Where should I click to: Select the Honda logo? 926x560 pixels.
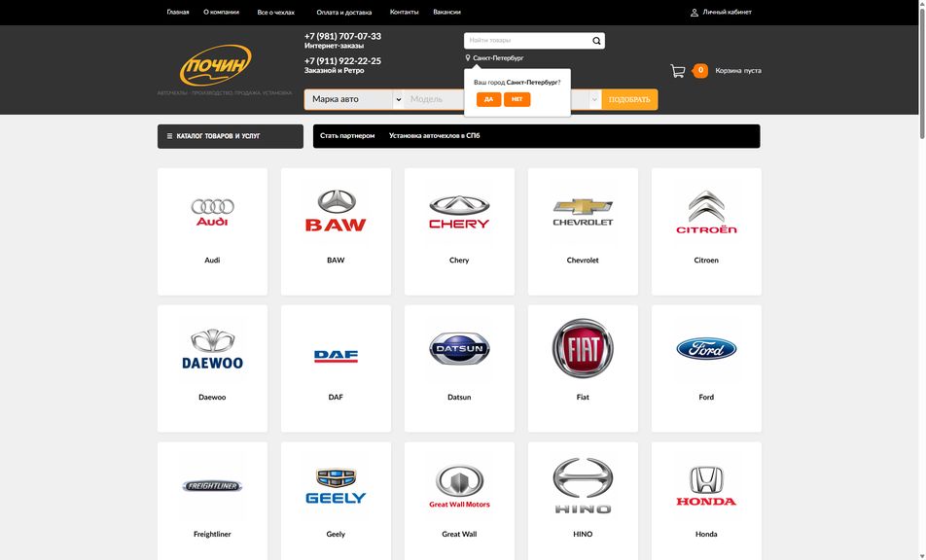706,486
